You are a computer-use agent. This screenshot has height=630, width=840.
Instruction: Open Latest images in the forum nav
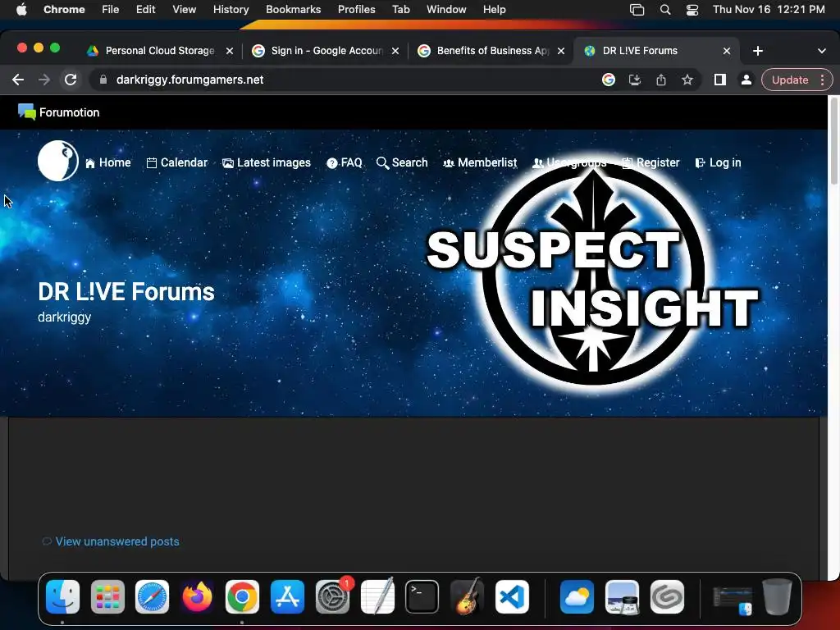click(x=267, y=163)
